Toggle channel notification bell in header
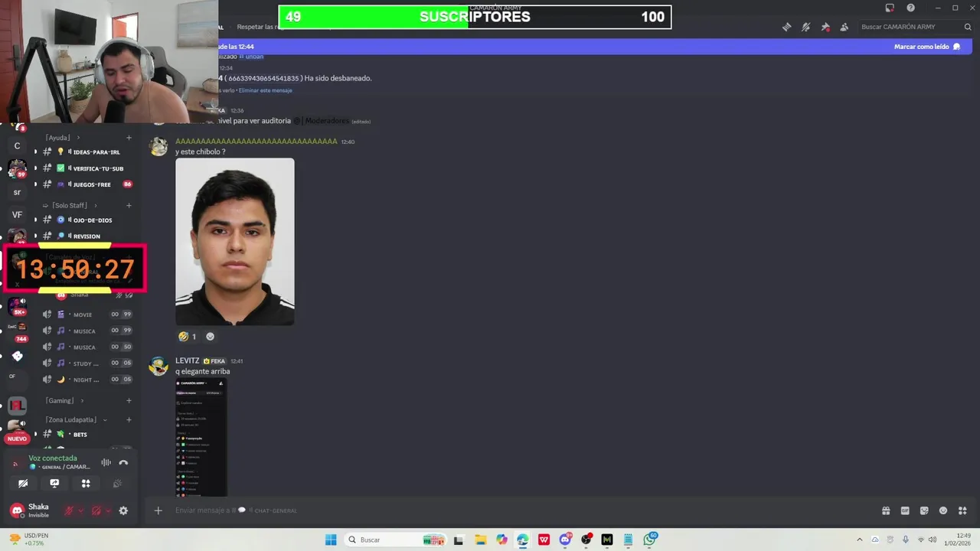This screenshot has width=980, height=551. 805,27
